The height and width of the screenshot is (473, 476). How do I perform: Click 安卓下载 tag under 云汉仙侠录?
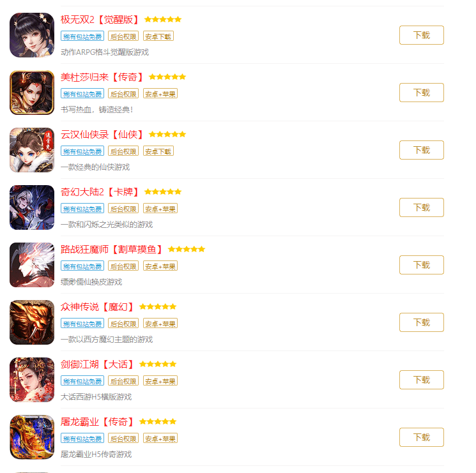[158, 151]
